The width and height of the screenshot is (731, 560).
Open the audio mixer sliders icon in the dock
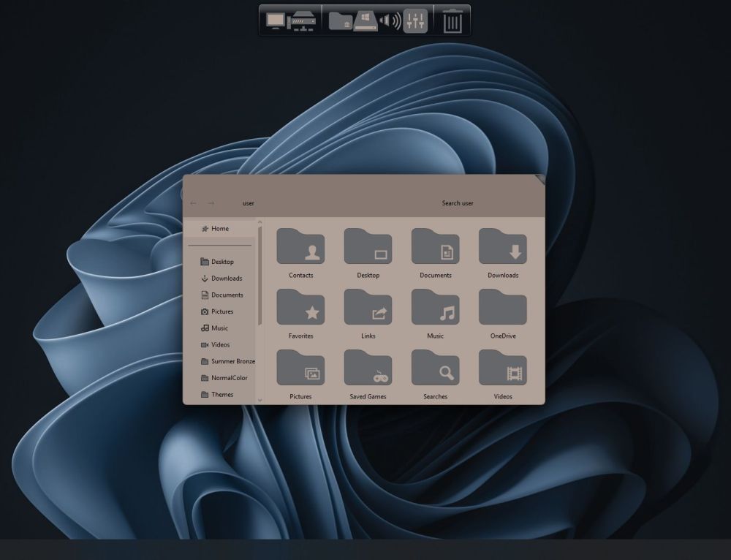point(414,20)
